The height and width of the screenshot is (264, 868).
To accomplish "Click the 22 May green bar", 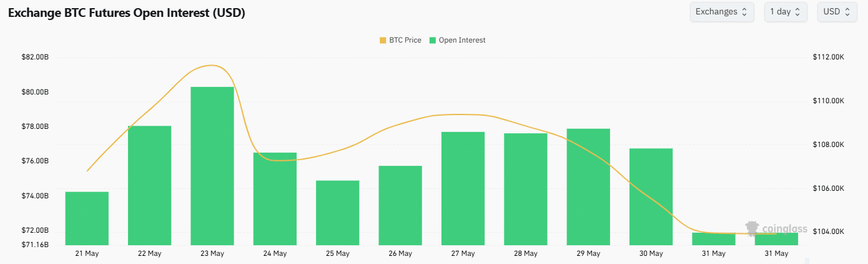I will coord(149,185).
